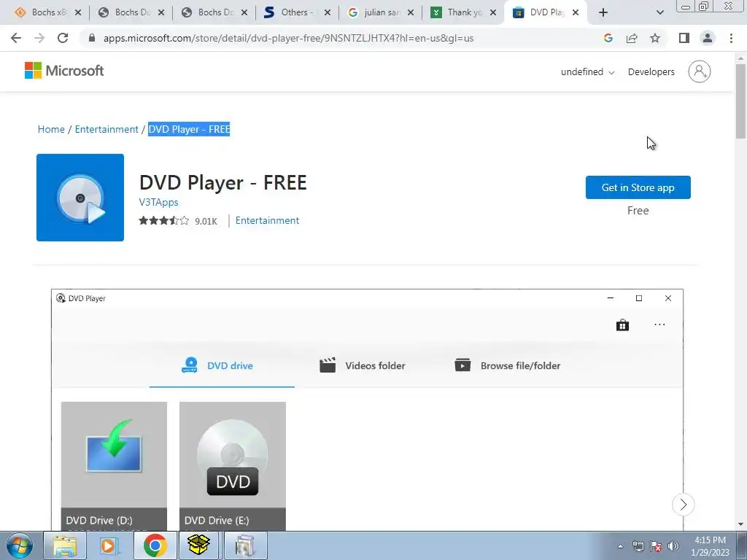This screenshot has width=747, height=560.
Task: Click Chrome icon in taskbar
Action: point(155,545)
